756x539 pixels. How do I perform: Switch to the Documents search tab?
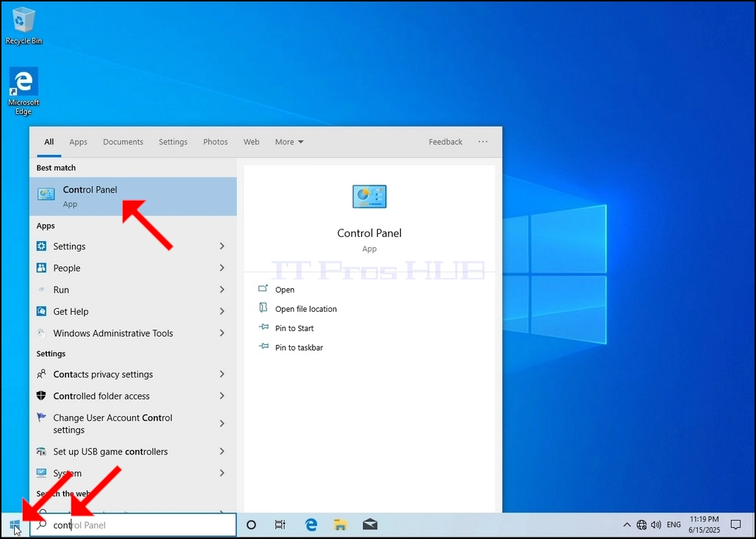click(123, 142)
